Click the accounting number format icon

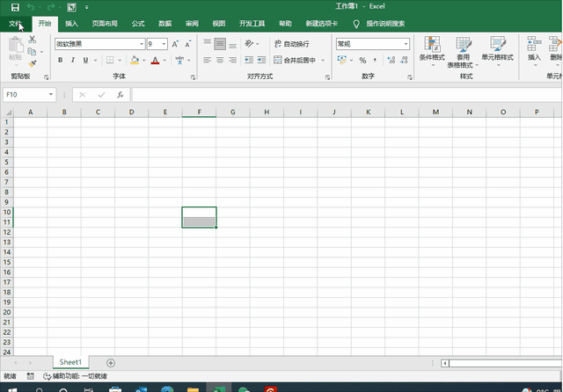pos(342,60)
